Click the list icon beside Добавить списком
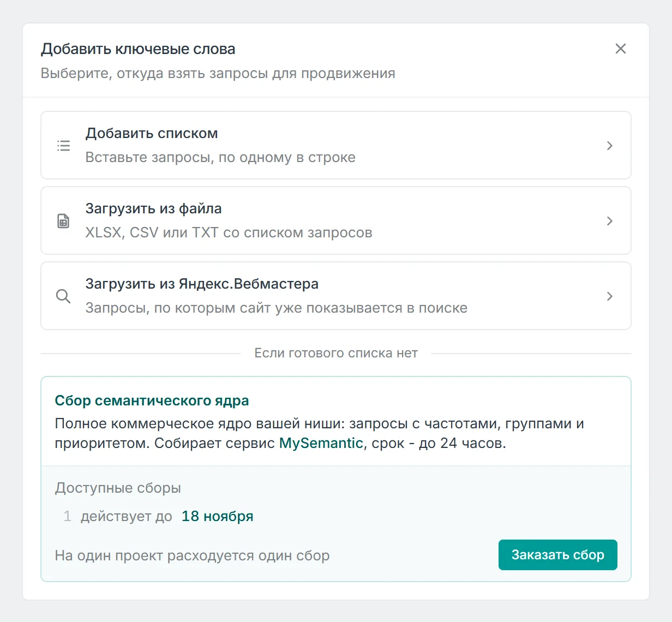 tap(63, 145)
